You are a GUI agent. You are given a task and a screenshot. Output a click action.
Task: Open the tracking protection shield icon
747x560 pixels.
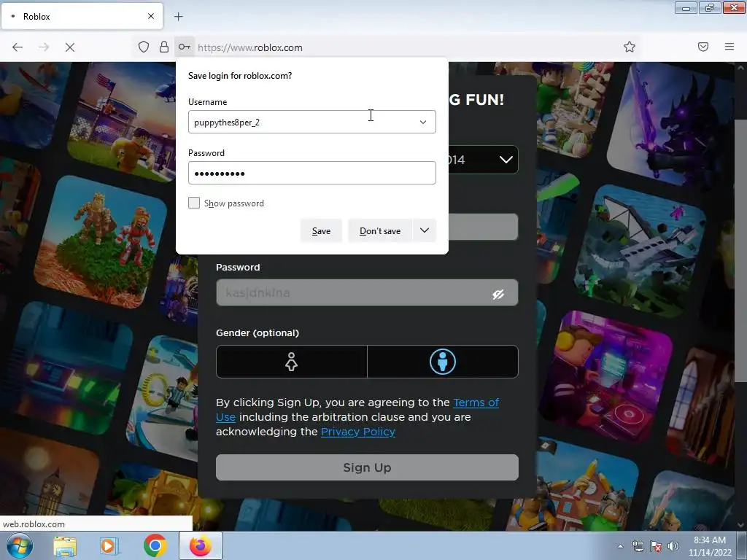144,47
